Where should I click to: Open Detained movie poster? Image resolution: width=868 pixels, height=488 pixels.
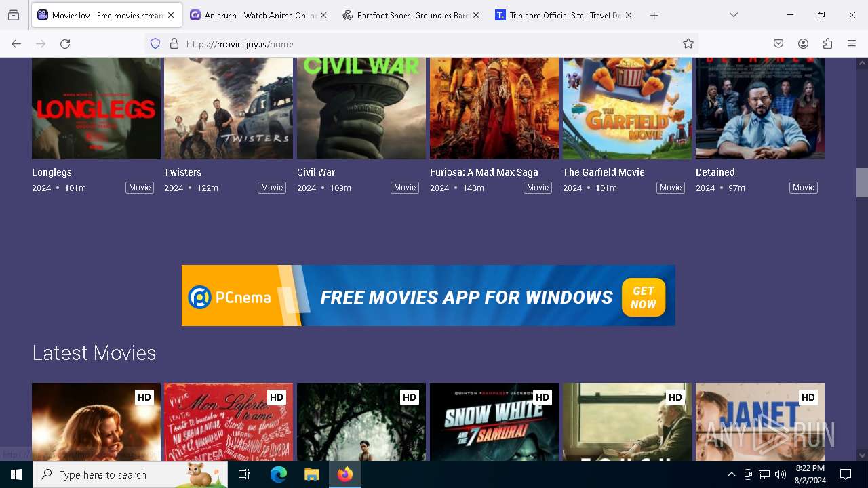click(760, 108)
